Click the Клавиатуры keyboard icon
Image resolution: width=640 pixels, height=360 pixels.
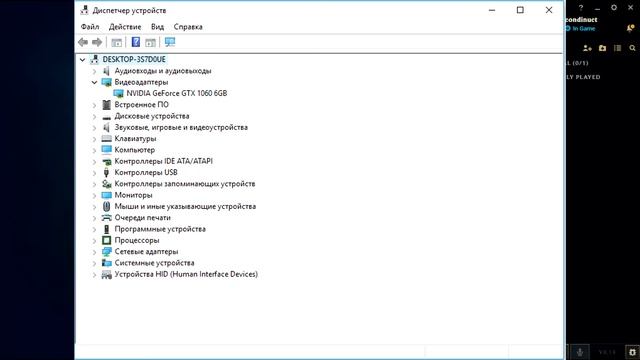[107, 139]
